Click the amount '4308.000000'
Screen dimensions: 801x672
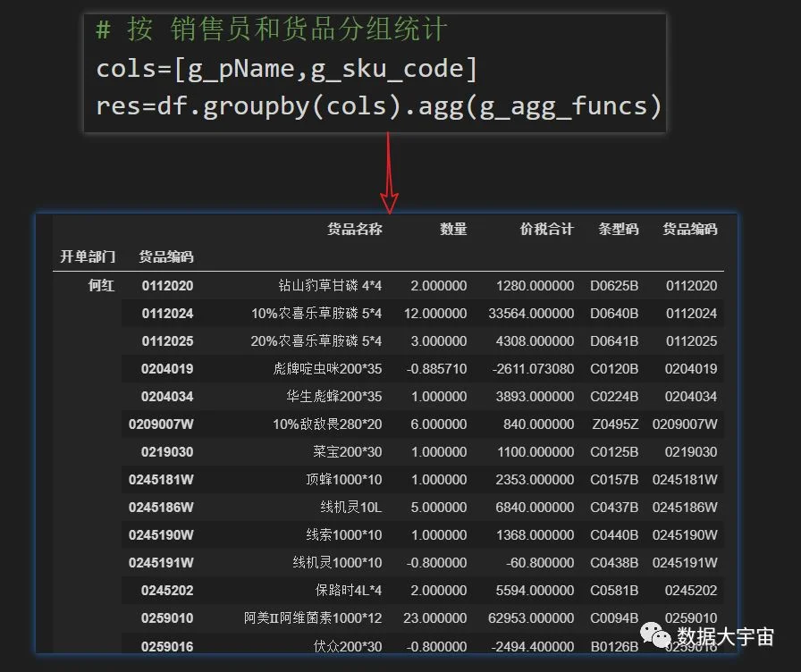tap(535, 340)
